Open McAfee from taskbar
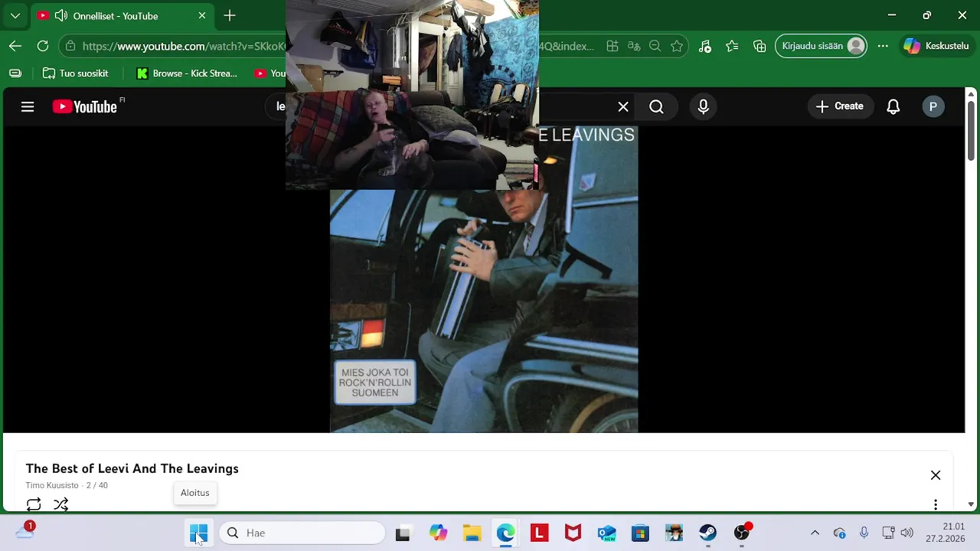980x551 pixels. [573, 533]
